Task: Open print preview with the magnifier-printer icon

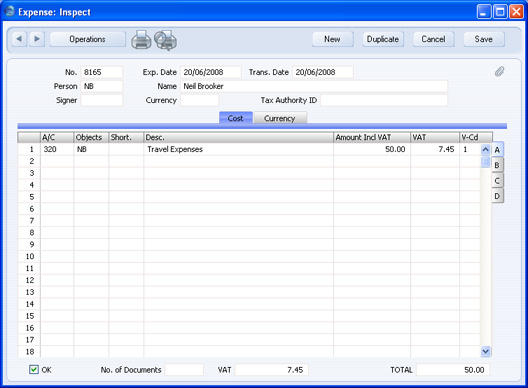Action: tap(165, 40)
